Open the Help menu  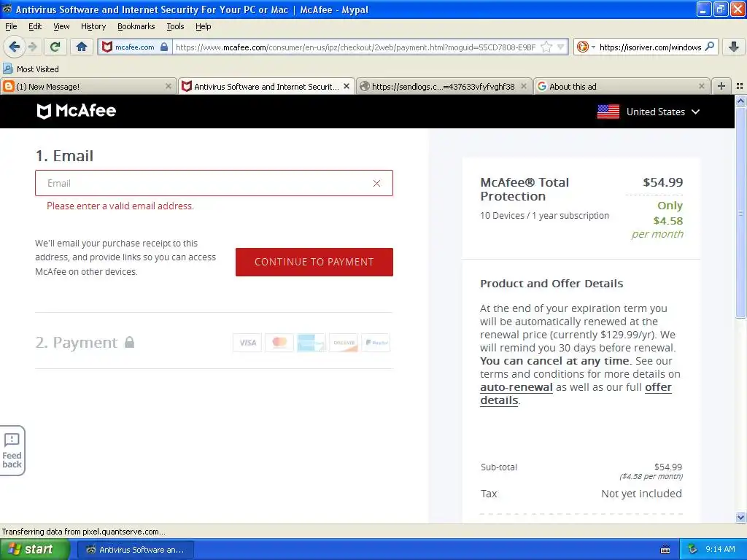(x=203, y=26)
